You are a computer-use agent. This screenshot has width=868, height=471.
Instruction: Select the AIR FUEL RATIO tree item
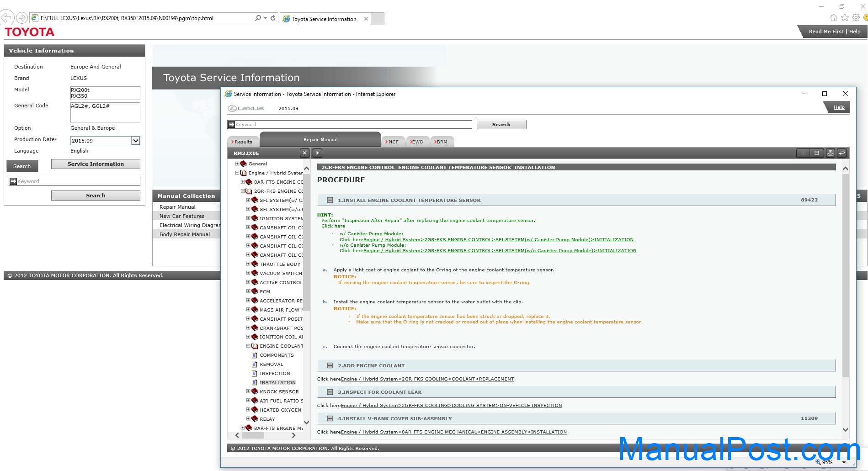click(281, 401)
